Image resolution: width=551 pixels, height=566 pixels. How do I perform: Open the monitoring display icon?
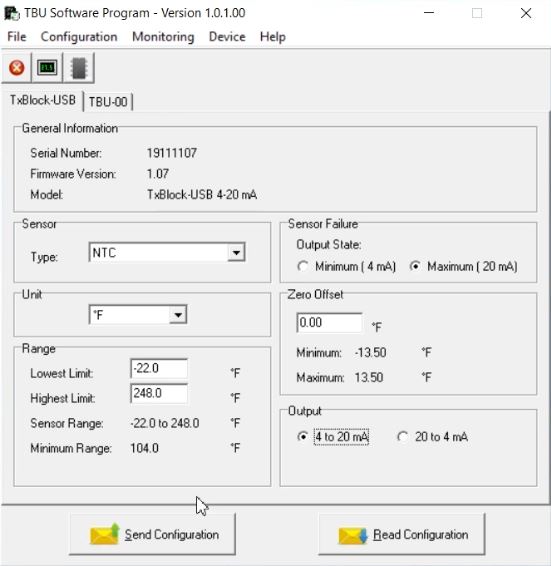47,68
